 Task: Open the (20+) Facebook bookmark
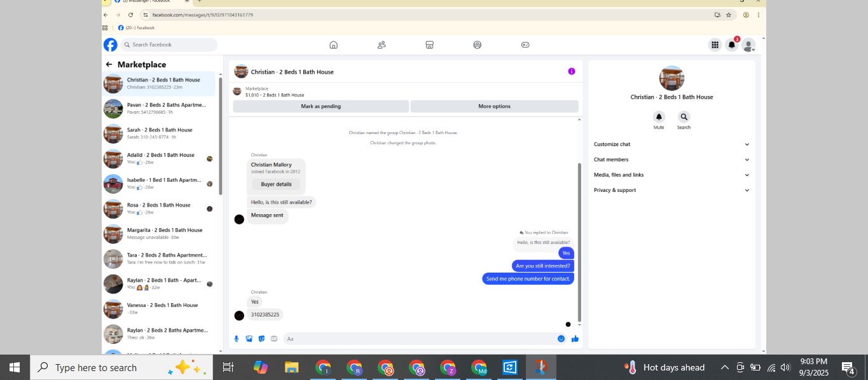136,28
